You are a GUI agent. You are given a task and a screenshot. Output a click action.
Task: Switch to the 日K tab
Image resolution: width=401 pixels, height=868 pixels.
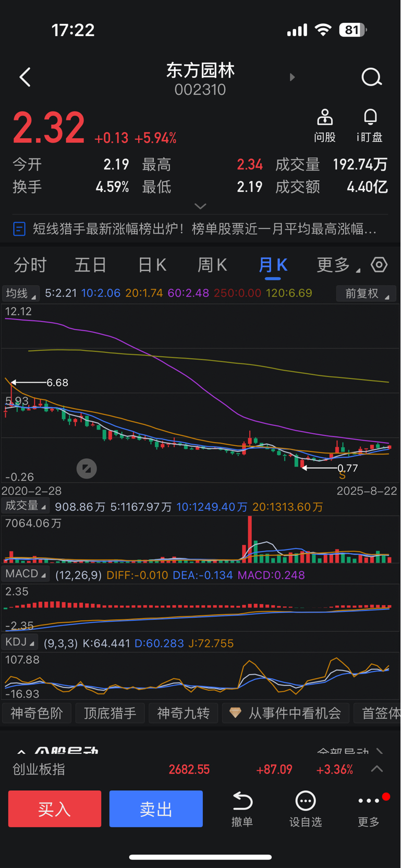pyautogui.click(x=152, y=265)
